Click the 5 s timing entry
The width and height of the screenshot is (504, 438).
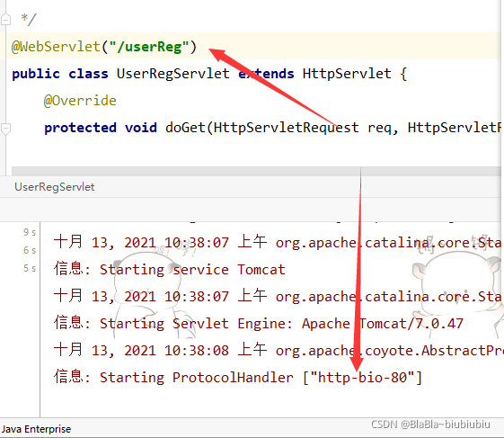click(x=30, y=268)
